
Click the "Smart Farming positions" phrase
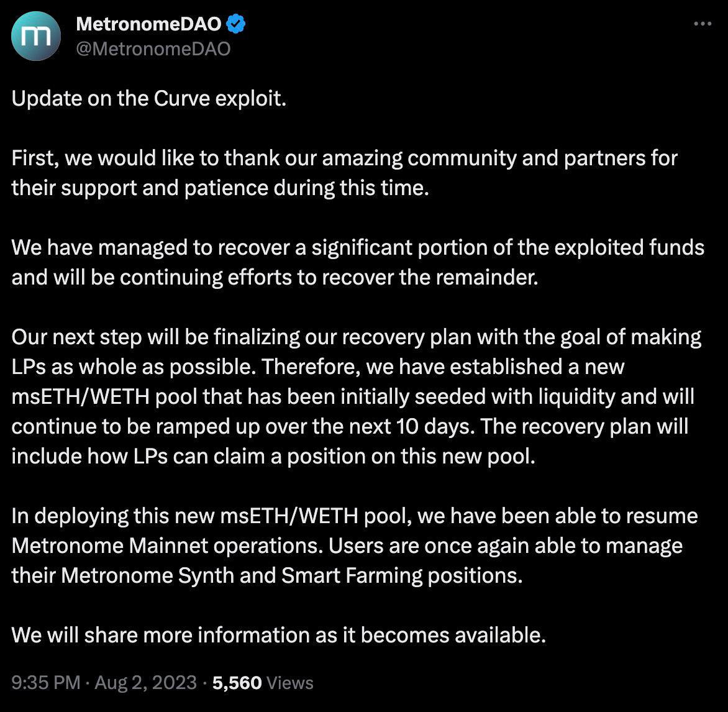click(401, 575)
